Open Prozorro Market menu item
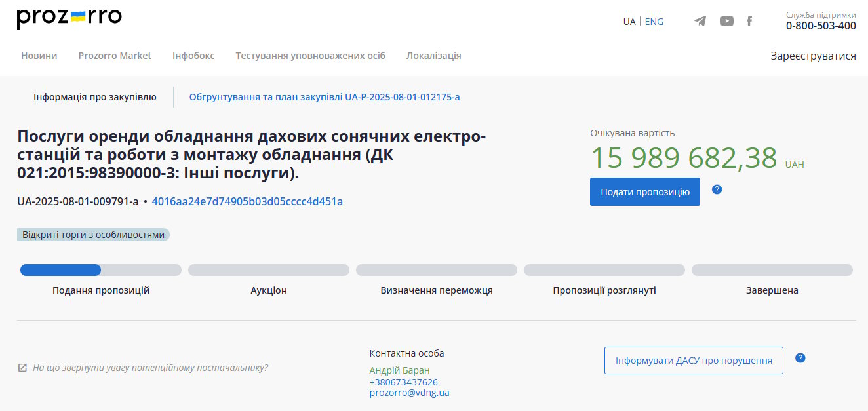868x411 pixels. coord(115,56)
